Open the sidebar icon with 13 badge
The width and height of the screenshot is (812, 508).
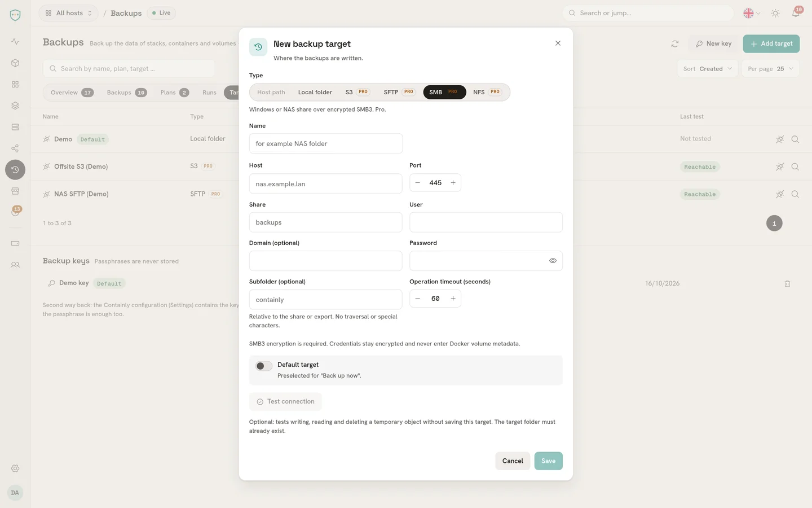15,212
